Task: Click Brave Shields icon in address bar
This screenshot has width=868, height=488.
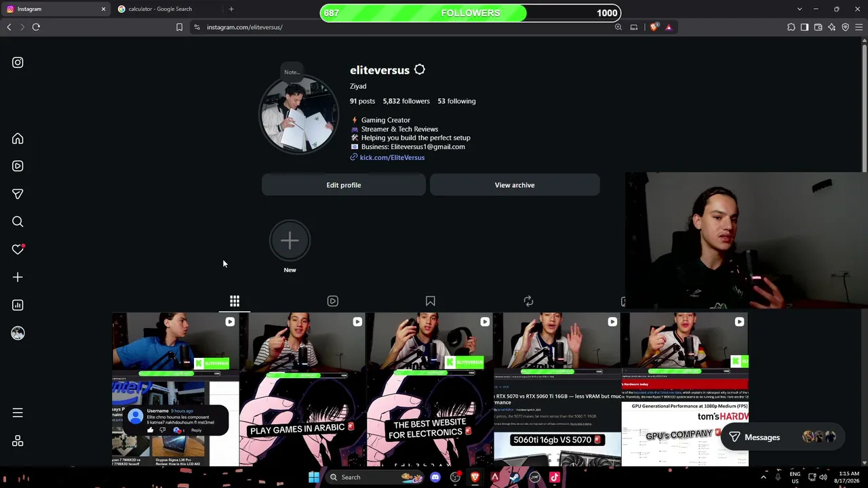Action: click(654, 27)
